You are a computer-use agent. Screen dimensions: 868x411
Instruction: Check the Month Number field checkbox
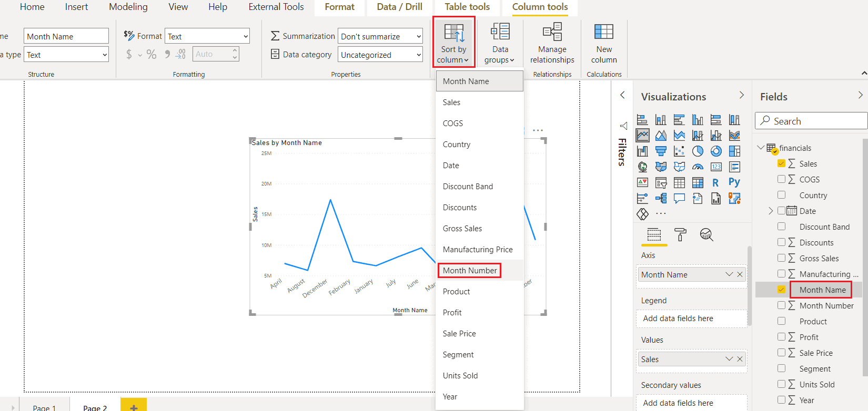(781, 305)
